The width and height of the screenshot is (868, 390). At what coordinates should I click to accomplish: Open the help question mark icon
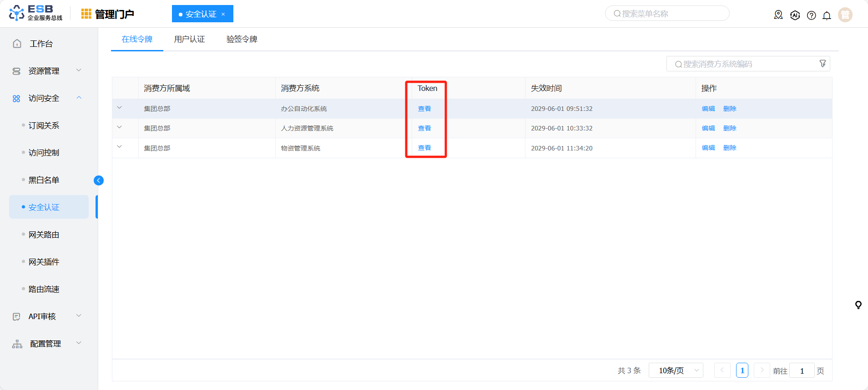(811, 15)
